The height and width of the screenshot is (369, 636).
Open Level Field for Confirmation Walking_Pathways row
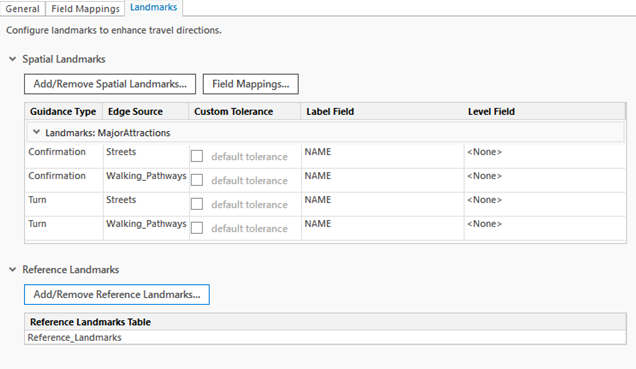point(545,180)
